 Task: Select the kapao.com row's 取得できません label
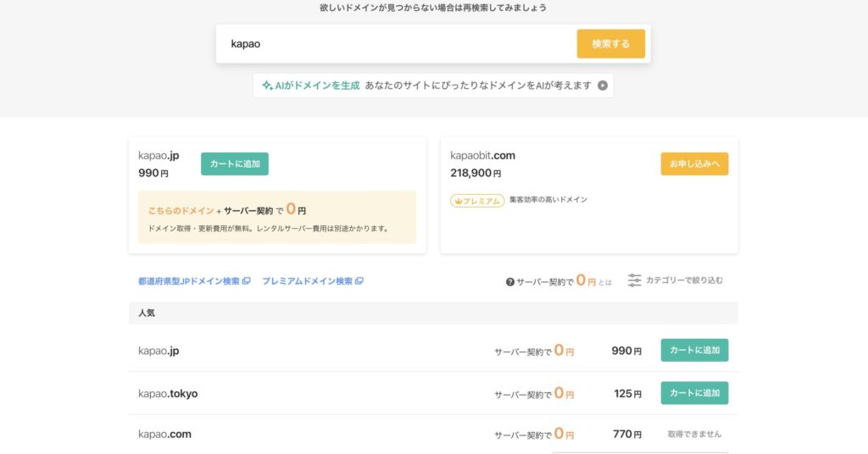coord(694,435)
